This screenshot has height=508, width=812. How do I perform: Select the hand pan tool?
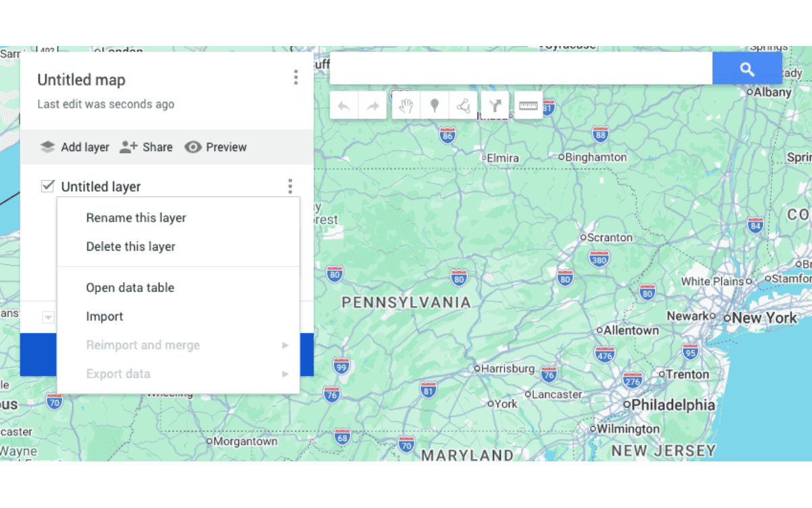coord(405,106)
